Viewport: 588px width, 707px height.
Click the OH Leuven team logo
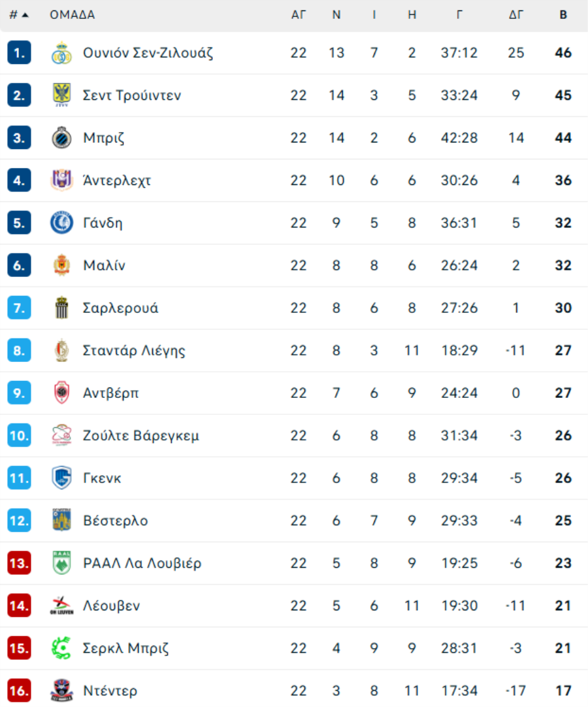click(x=61, y=606)
